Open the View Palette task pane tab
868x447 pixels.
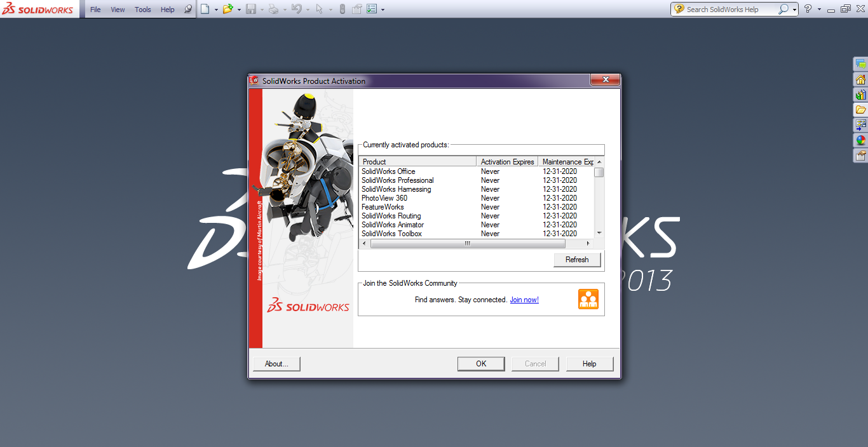[860, 125]
